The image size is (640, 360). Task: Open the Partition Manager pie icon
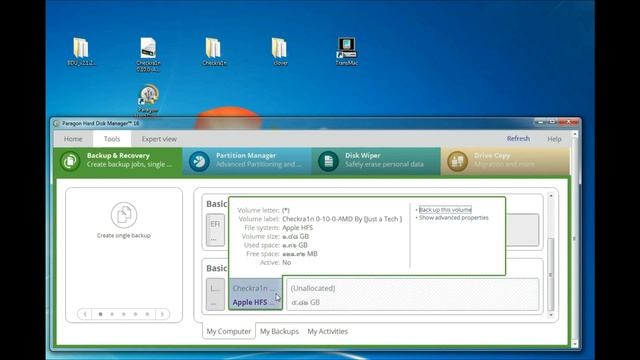[x=199, y=161]
